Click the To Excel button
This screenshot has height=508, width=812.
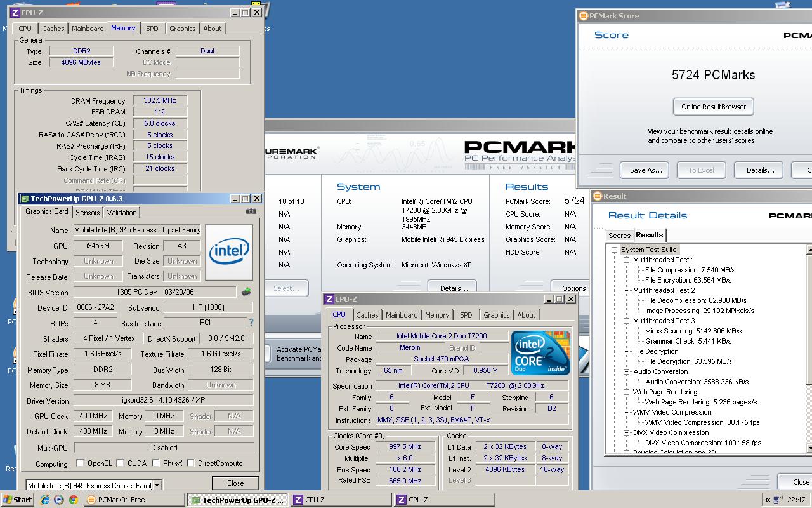pos(701,170)
